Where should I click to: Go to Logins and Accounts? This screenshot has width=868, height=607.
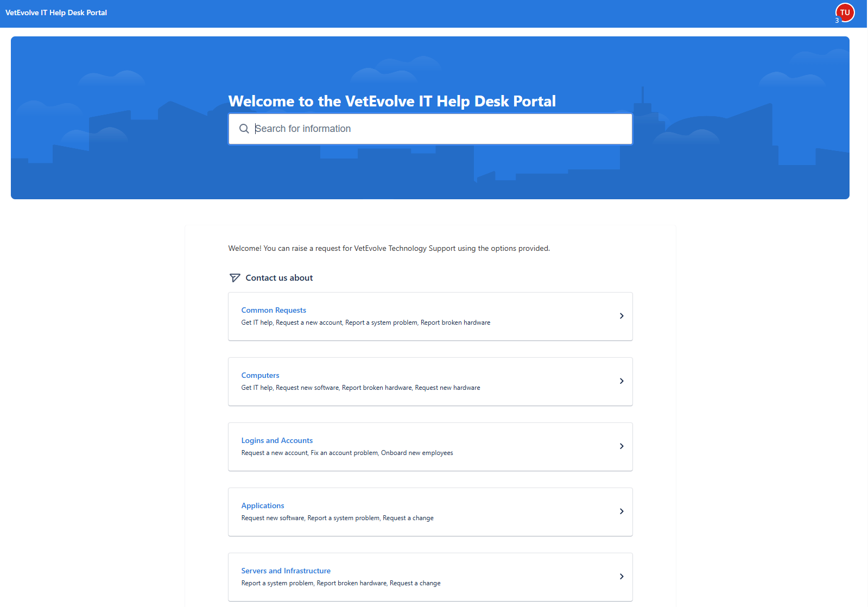tap(277, 440)
